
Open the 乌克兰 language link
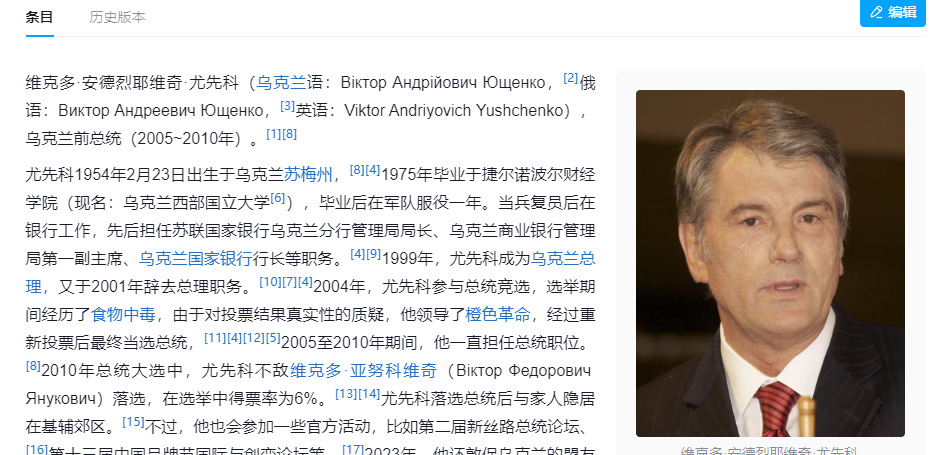click(x=281, y=83)
